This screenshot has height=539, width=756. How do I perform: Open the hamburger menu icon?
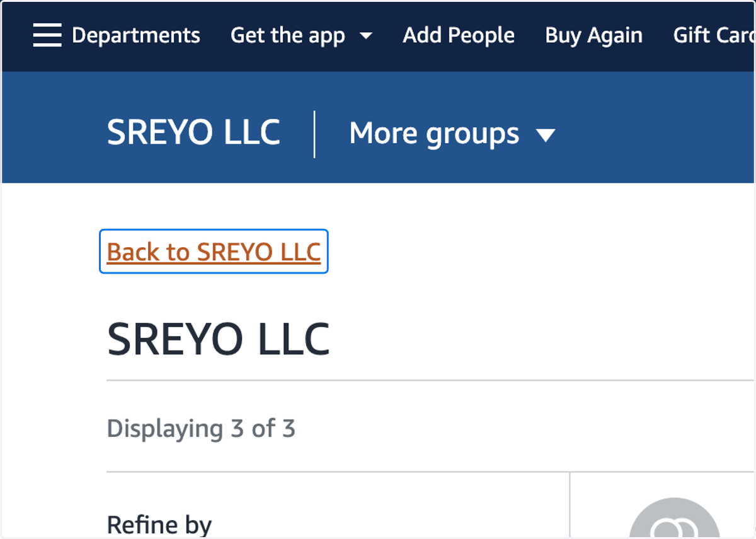pos(47,35)
